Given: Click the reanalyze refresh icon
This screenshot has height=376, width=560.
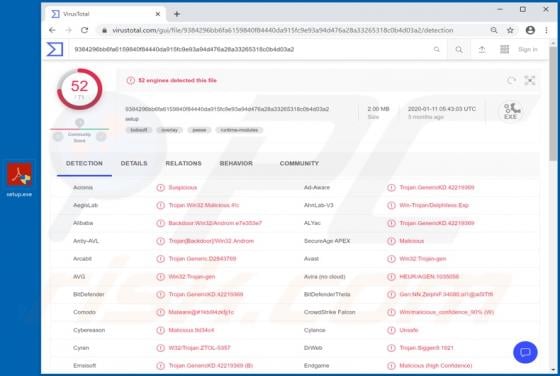Looking at the screenshot, I should point(511,80).
